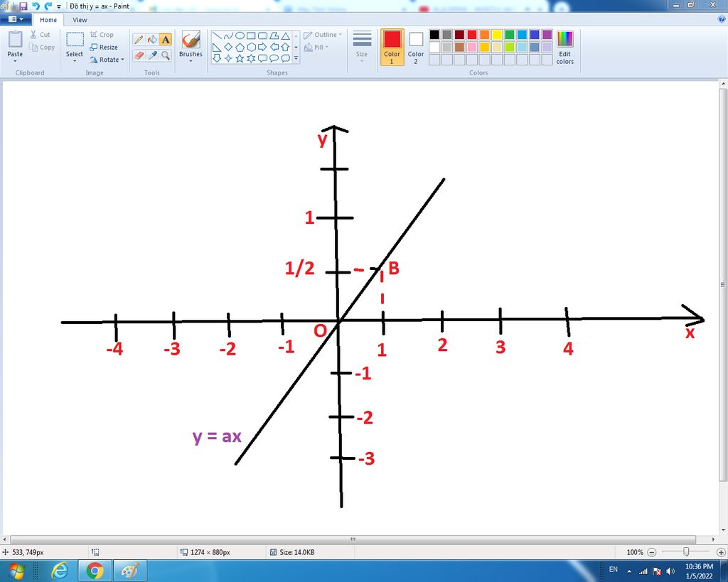
Task: Click the Cut button
Action: pos(40,35)
